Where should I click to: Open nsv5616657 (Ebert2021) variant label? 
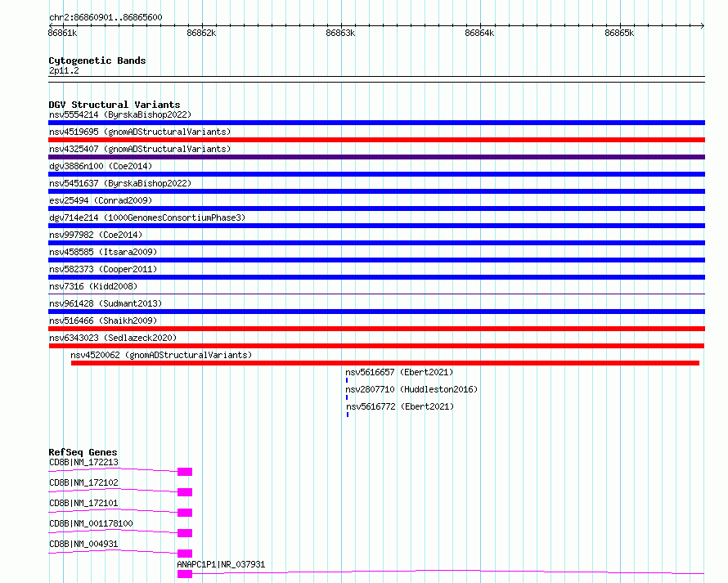[399, 372]
